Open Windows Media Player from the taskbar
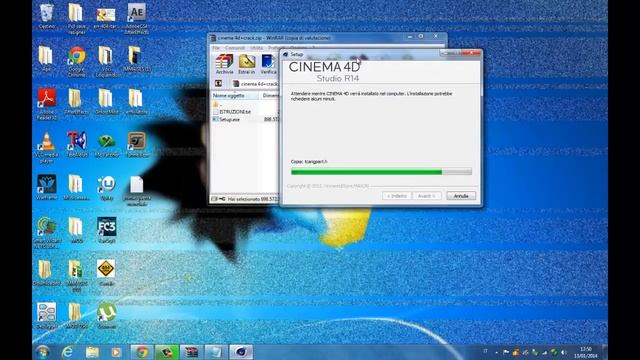 (x=116, y=352)
